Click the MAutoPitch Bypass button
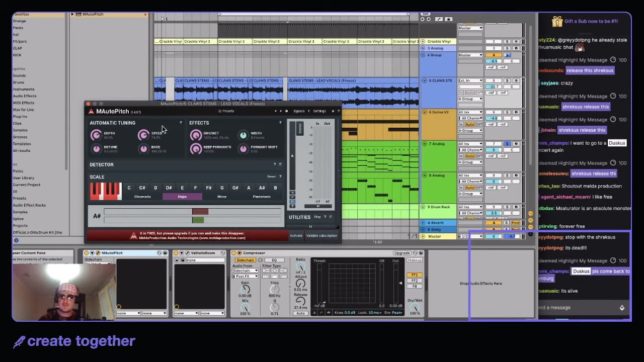 point(299,111)
